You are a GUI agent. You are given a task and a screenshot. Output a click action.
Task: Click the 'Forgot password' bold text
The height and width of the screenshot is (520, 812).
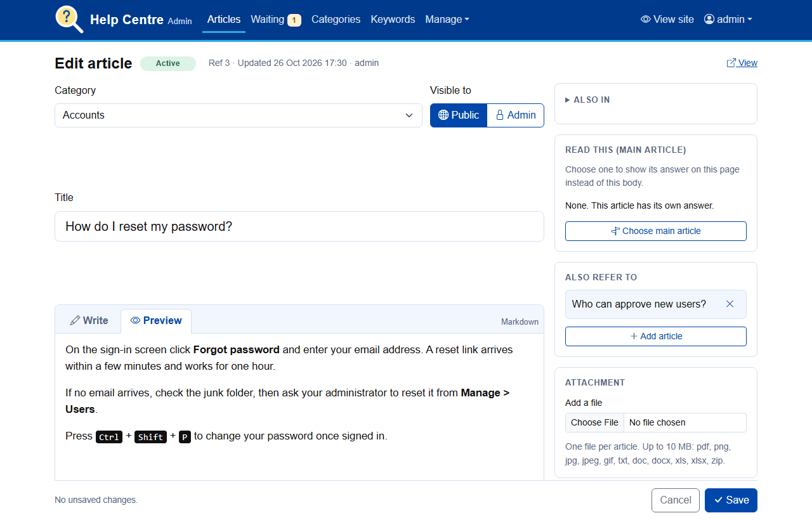click(x=237, y=349)
